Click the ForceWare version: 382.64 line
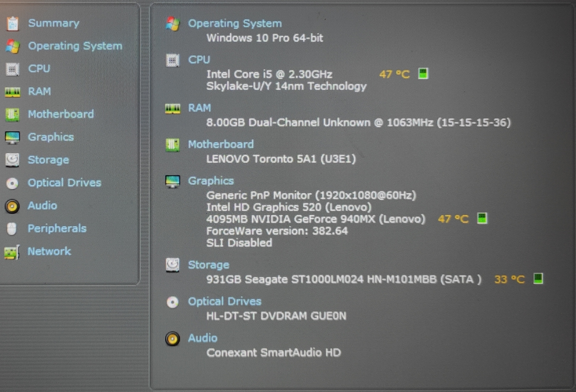576x392 pixels. [x=277, y=231]
